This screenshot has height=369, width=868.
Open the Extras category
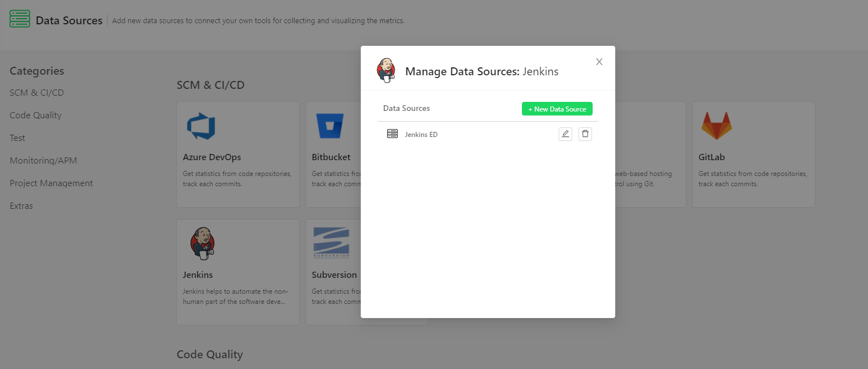click(21, 206)
